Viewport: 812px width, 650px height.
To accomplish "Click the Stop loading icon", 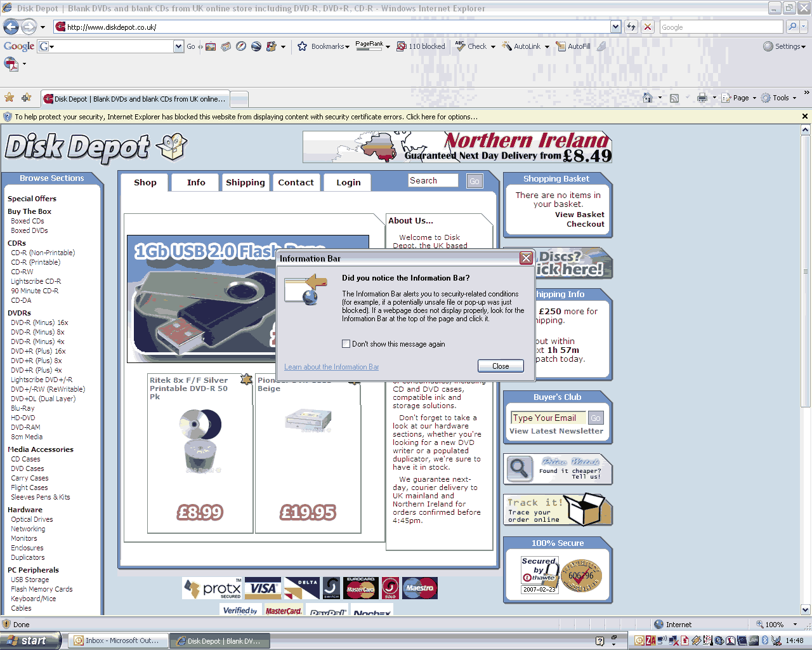I will tap(647, 27).
